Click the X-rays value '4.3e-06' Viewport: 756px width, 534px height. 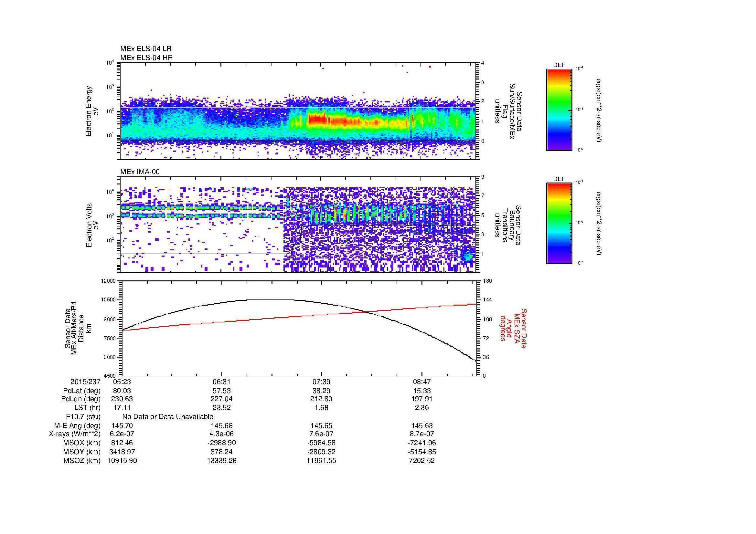point(222,434)
